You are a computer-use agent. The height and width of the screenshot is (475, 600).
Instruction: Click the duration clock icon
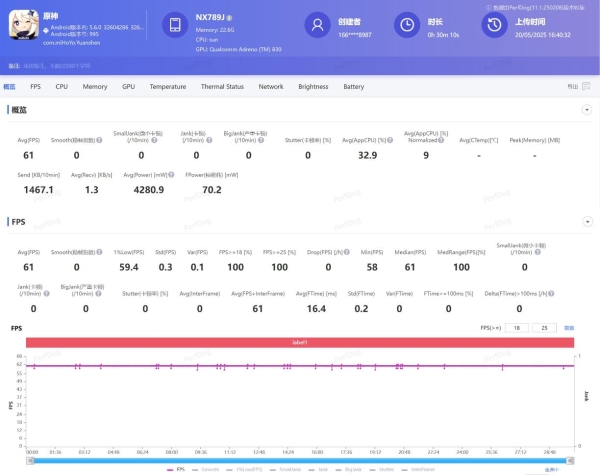point(407,25)
